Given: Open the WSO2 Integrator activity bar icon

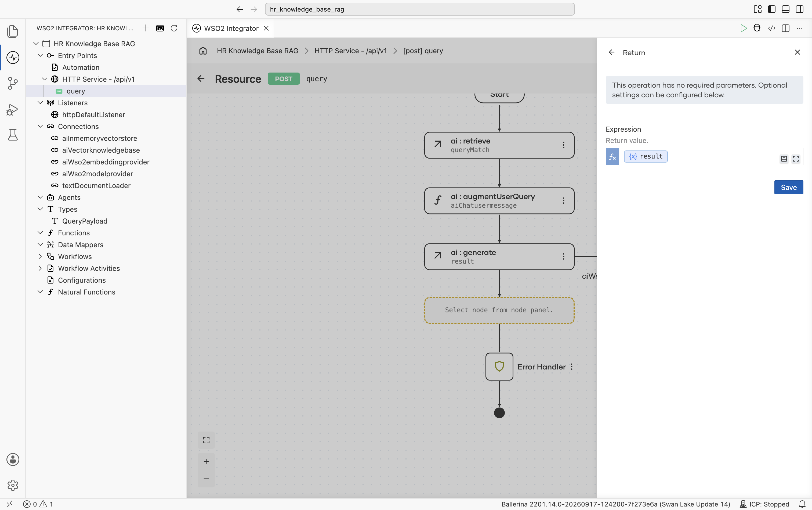Looking at the screenshot, I should tap(12, 57).
